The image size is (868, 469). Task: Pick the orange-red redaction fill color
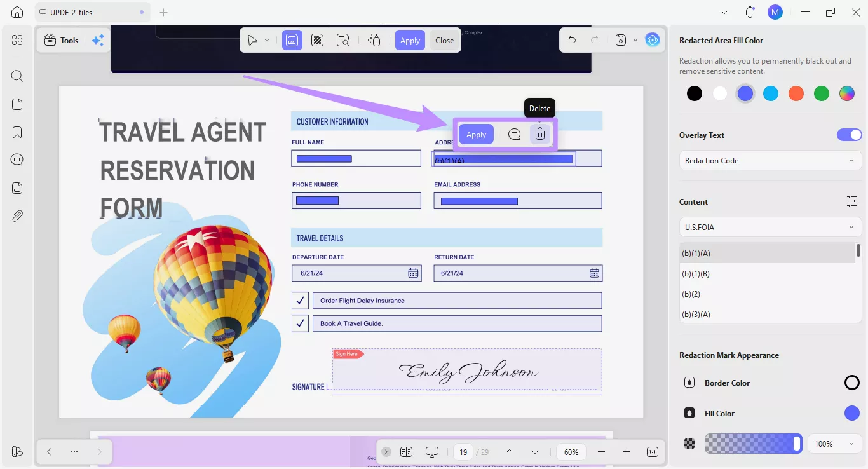point(796,93)
